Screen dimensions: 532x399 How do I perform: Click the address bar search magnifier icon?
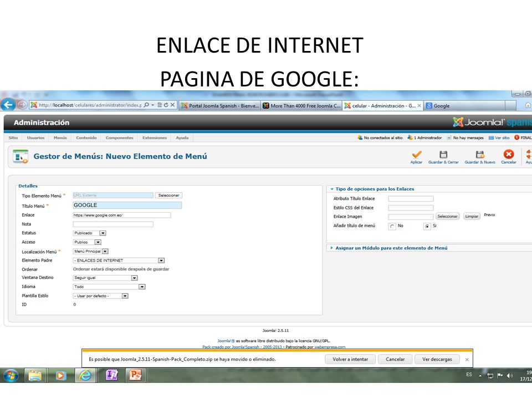point(146,105)
